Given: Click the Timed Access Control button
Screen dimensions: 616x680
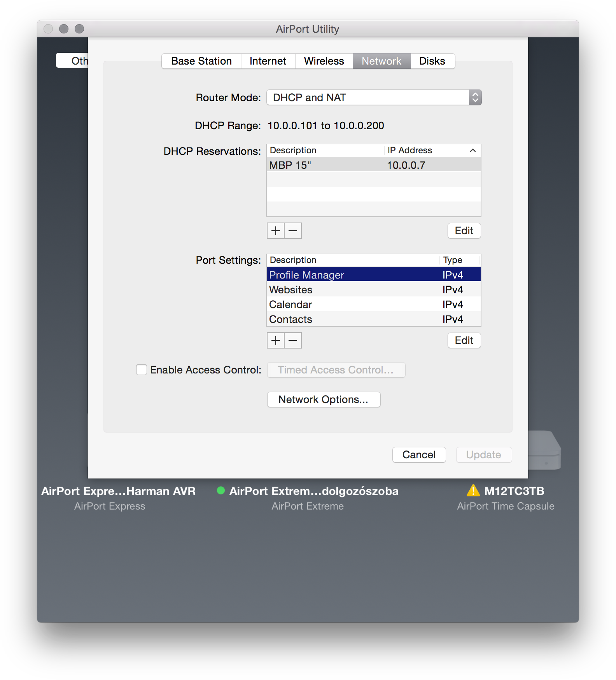Looking at the screenshot, I should pos(336,370).
